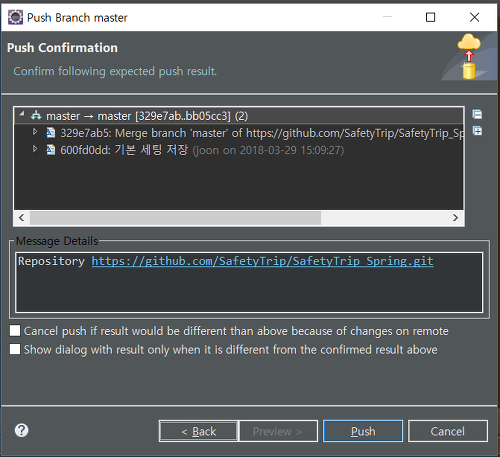Open the SafetyTrip_Spring.git repository link
Viewport: 500px width, 457px height.
262,261
